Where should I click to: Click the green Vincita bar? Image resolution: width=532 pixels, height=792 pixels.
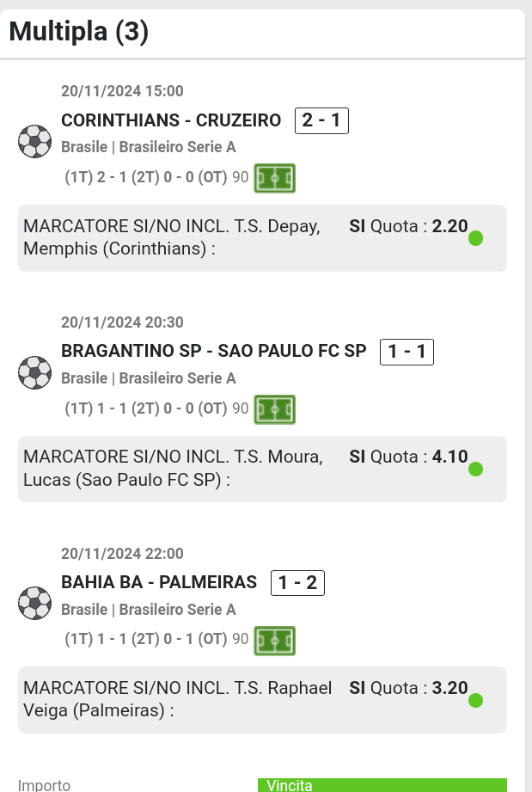[382, 784]
